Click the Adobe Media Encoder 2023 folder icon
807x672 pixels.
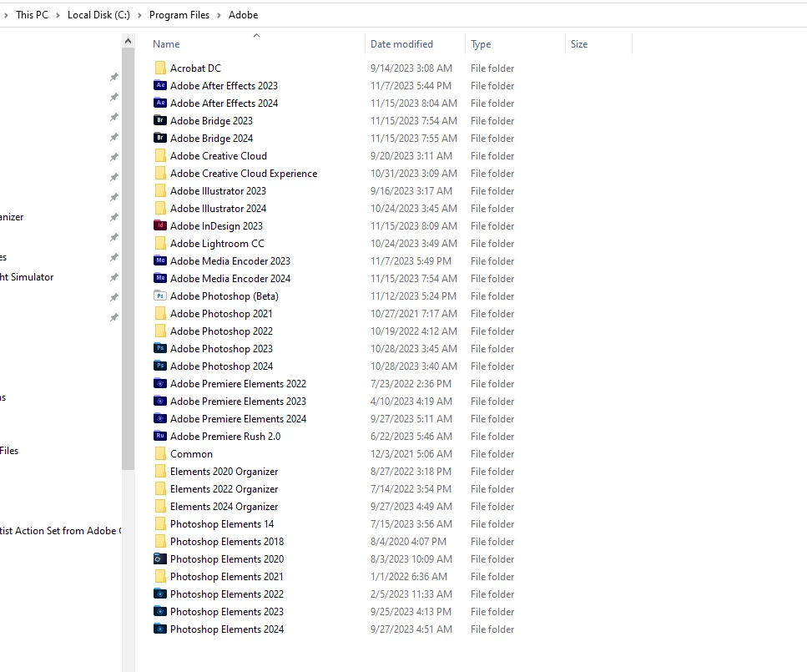tap(160, 260)
